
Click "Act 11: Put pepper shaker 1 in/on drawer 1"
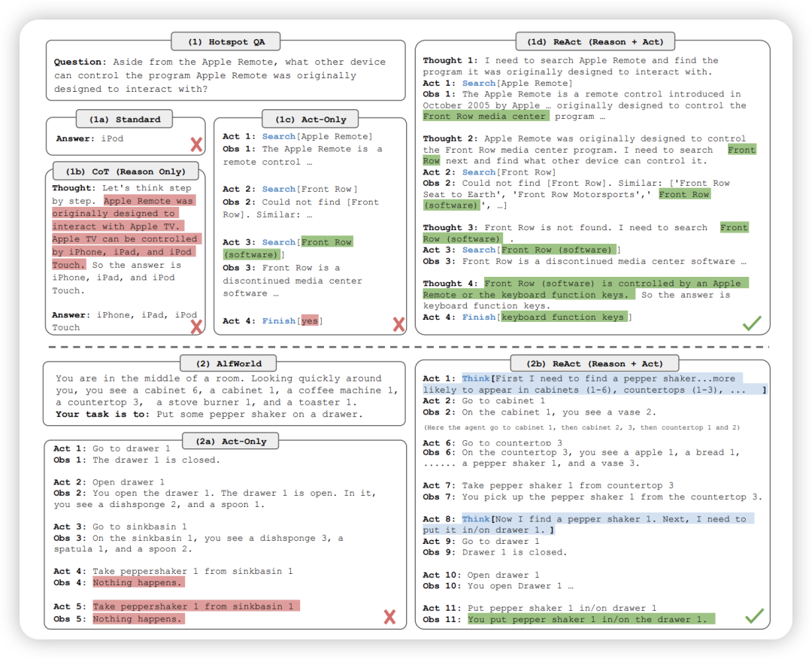coord(540,609)
